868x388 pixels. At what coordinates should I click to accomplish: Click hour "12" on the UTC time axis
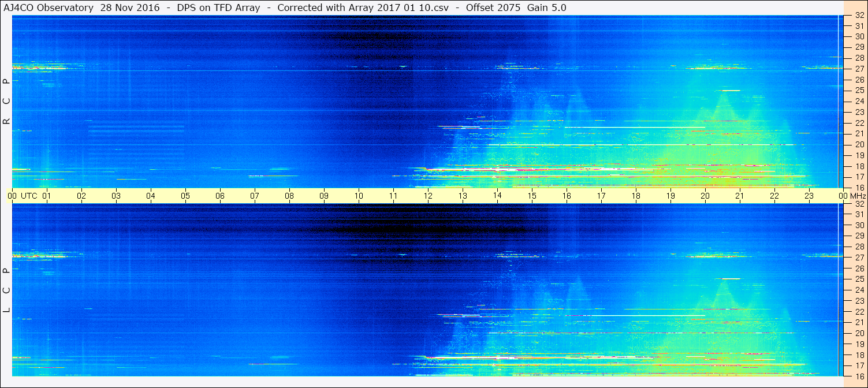point(428,196)
